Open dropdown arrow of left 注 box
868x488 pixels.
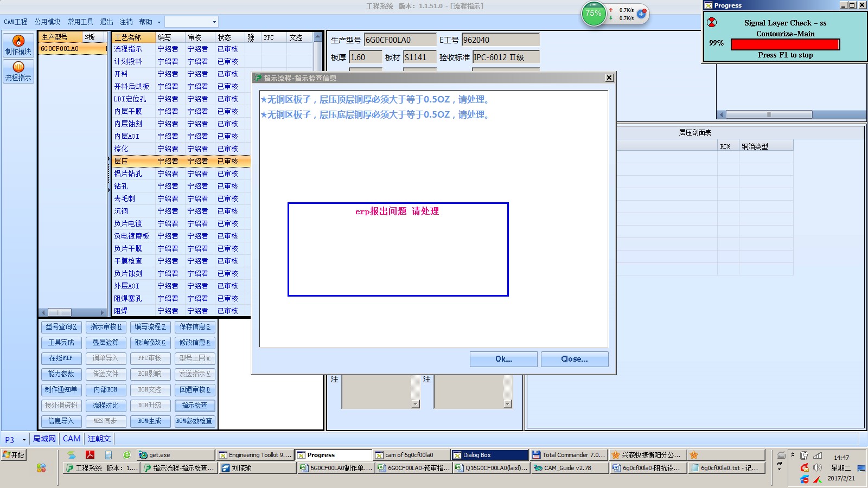point(416,404)
